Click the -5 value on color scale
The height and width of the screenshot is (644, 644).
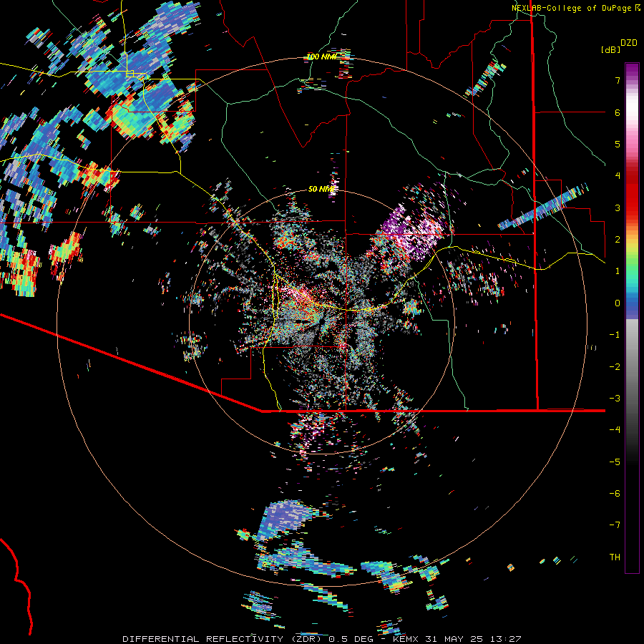[x=615, y=462]
